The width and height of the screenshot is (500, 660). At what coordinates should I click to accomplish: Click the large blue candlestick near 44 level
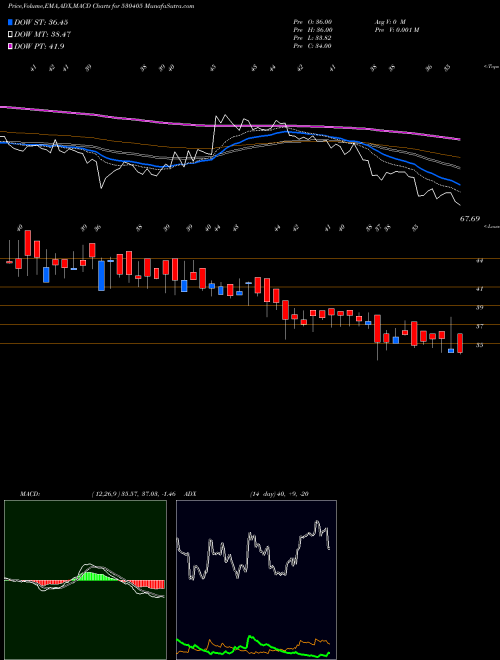click(x=101, y=276)
